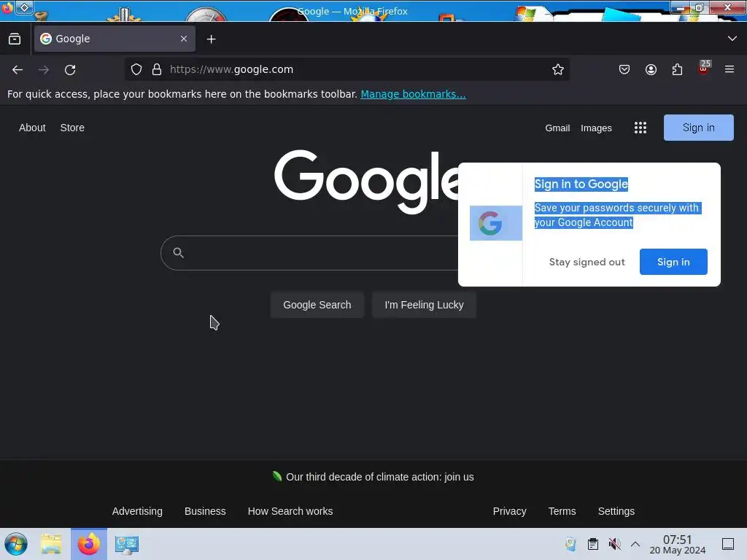Click blue Sign in button in popup
Viewport: 747px width, 560px height.
[x=673, y=262]
